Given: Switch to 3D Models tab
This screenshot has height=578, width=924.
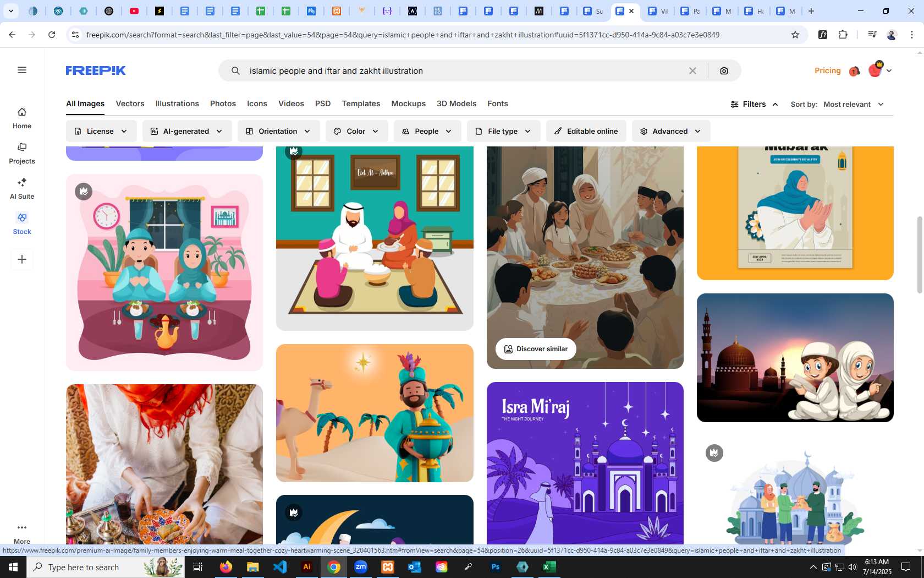Looking at the screenshot, I should pyautogui.click(x=457, y=103).
